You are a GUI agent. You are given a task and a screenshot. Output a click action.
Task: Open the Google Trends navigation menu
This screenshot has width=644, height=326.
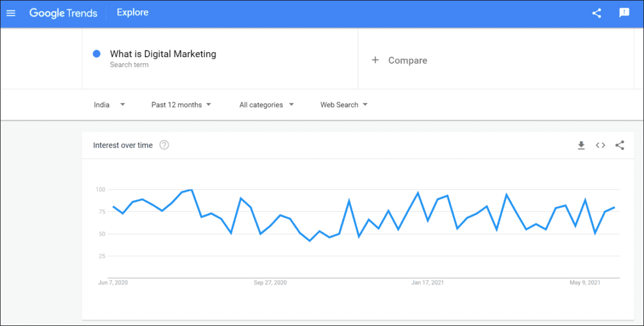tap(10, 13)
